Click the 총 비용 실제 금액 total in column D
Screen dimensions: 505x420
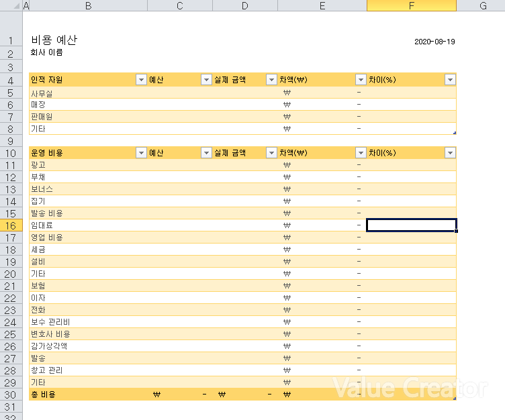coord(245,395)
